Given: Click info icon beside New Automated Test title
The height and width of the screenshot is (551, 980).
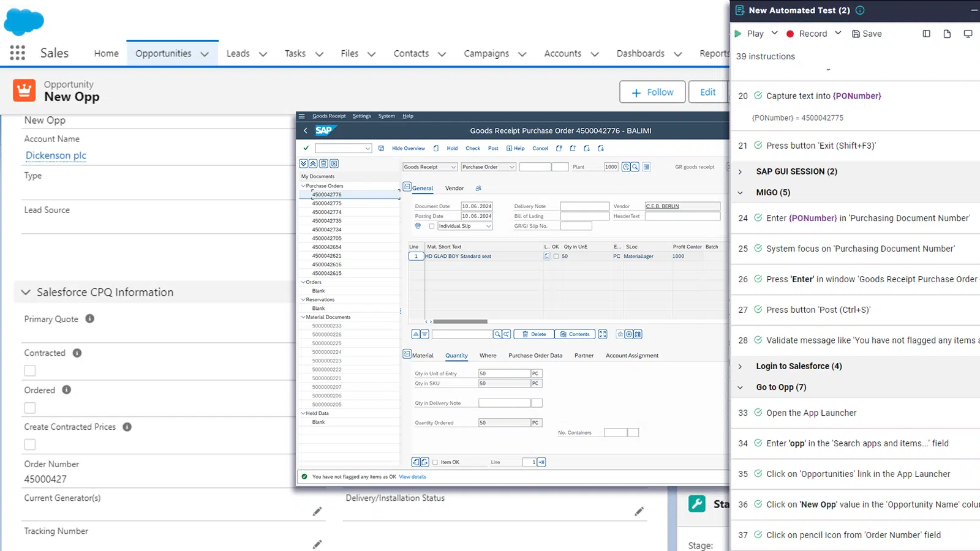Looking at the screenshot, I should tap(860, 10).
